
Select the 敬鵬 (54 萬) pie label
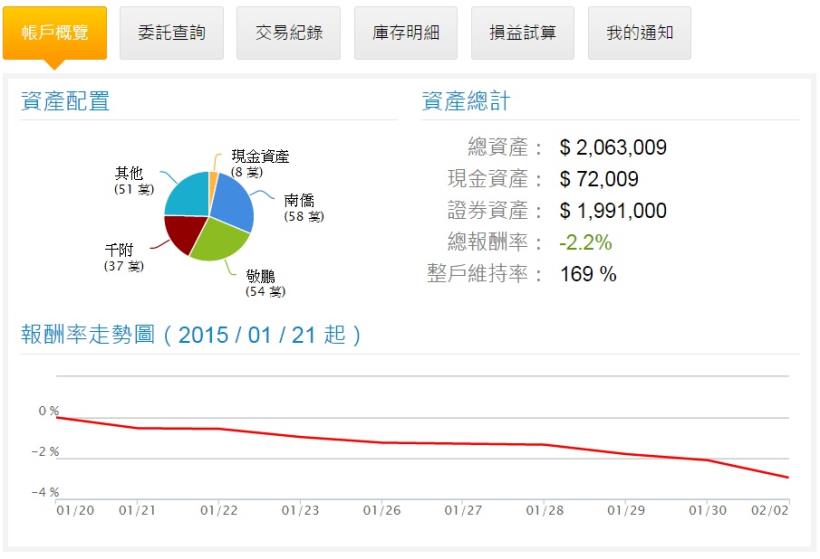pyautogui.click(x=266, y=283)
